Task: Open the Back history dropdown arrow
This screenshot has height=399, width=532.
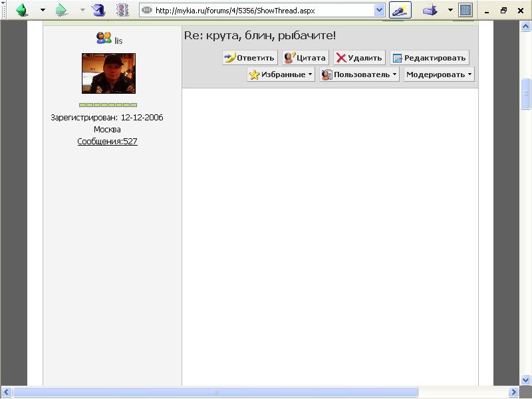Action: (43, 10)
